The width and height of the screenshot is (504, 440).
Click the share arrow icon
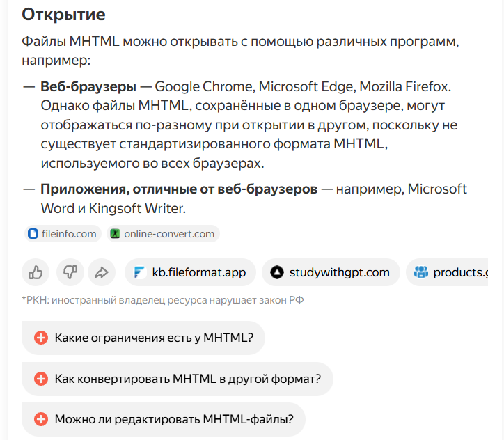coord(102,273)
